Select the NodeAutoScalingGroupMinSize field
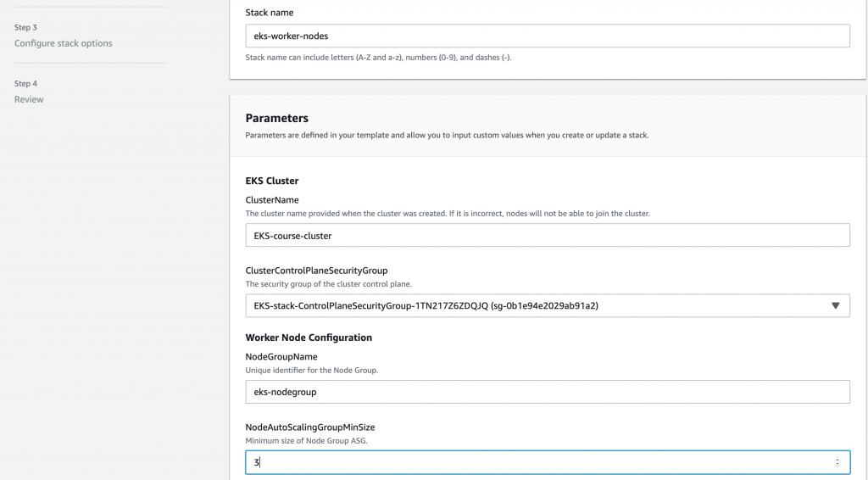 click(538, 462)
